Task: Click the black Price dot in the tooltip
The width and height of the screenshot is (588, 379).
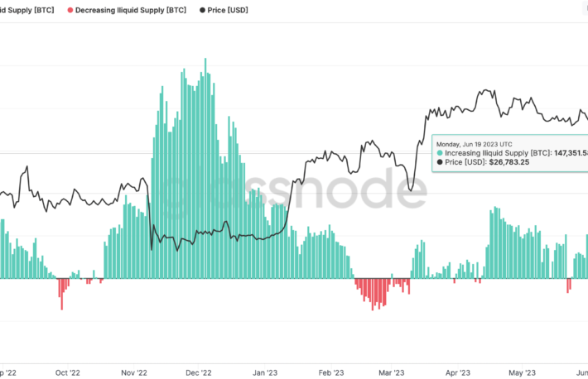Action: click(x=440, y=162)
